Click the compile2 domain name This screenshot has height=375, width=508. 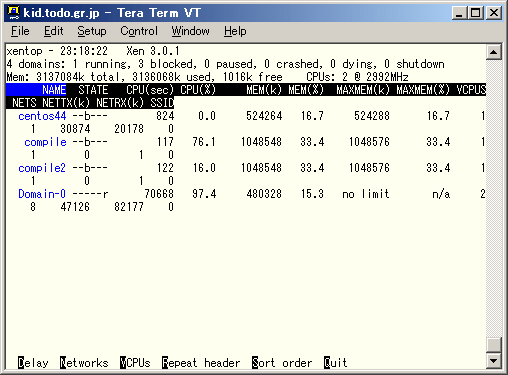click(x=42, y=168)
